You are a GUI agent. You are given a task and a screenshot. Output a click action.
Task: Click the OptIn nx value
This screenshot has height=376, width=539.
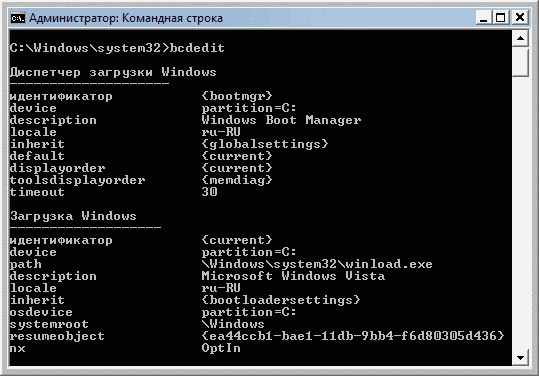(x=221, y=348)
